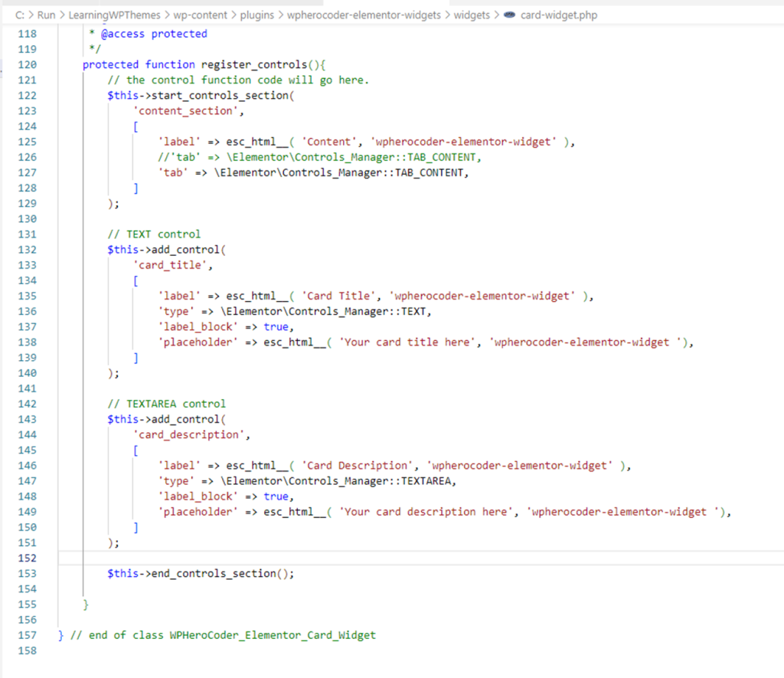
Task: Click the 'content_section' string literal
Action: click(185, 110)
